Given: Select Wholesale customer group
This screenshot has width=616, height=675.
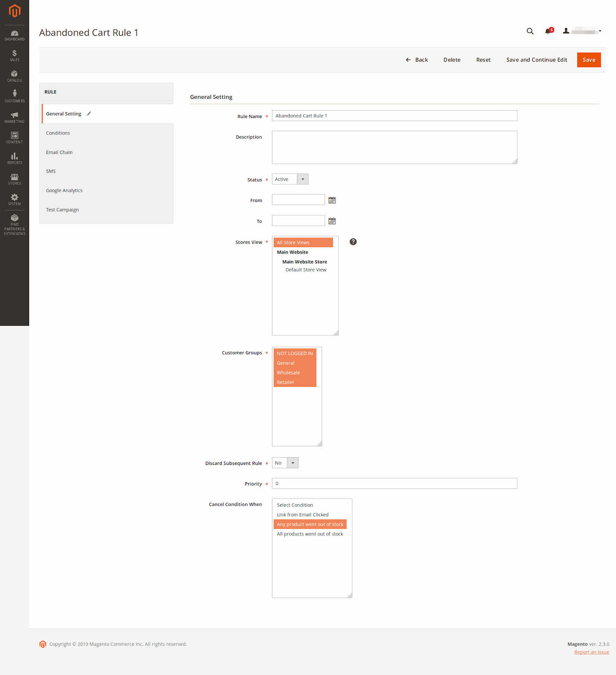Looking at the screenshot, I should click(x=295, y=373).
